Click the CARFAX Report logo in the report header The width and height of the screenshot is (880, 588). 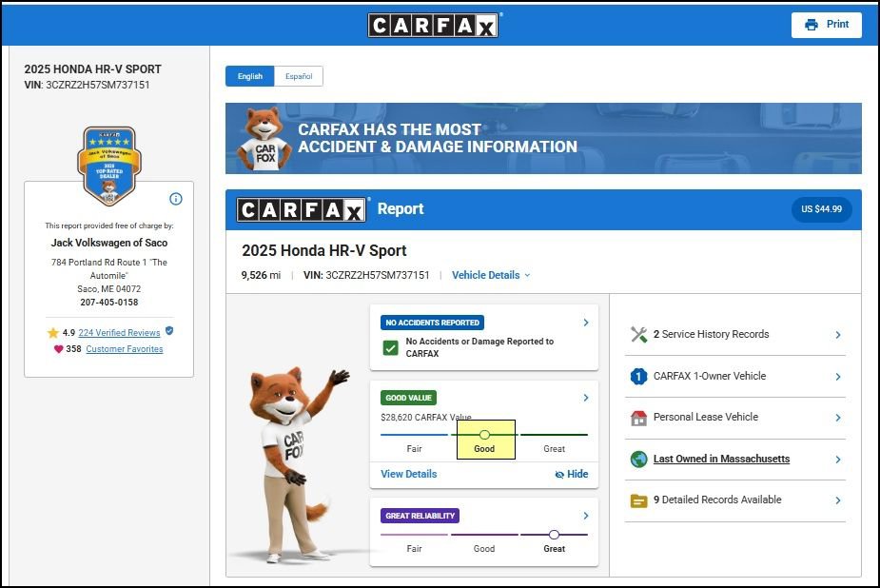[301, 210]
